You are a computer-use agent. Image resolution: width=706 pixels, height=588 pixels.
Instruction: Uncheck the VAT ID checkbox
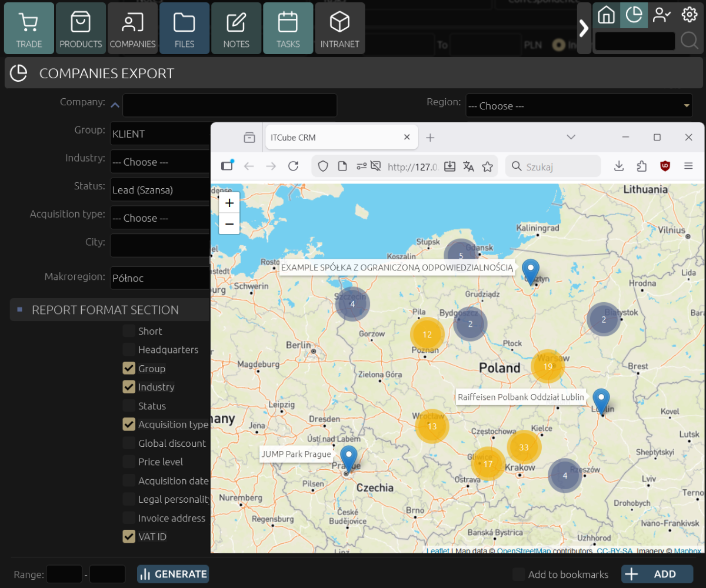tap(129, 536)
